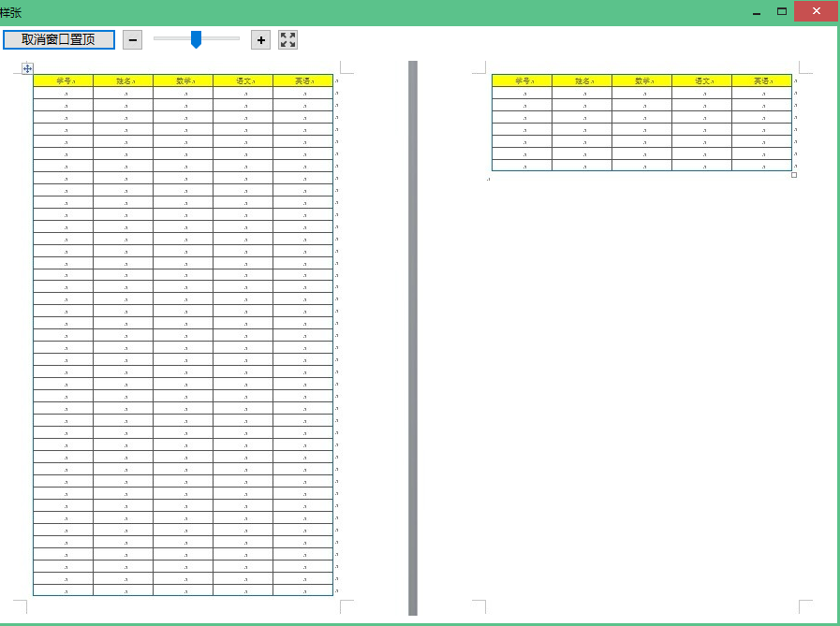
Task: Minimize the 样张 window
Action: [757, 12]
